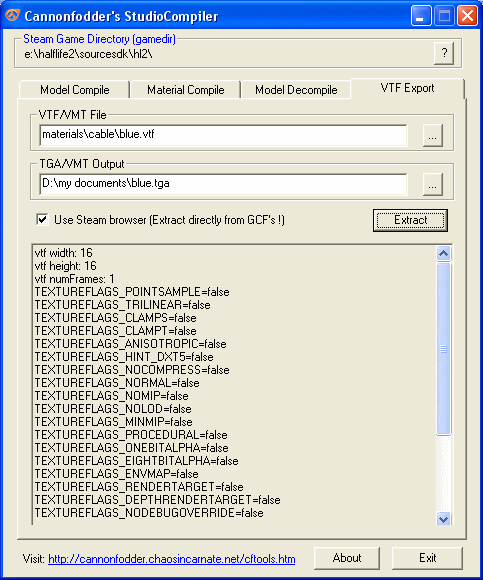Image resolution: width=483 pixels, height=580 pixels.
Task: Click the TEXTUREFLAGS_TRILINEAR=false line
Action: pyautogui.click(x=122, y=305)
